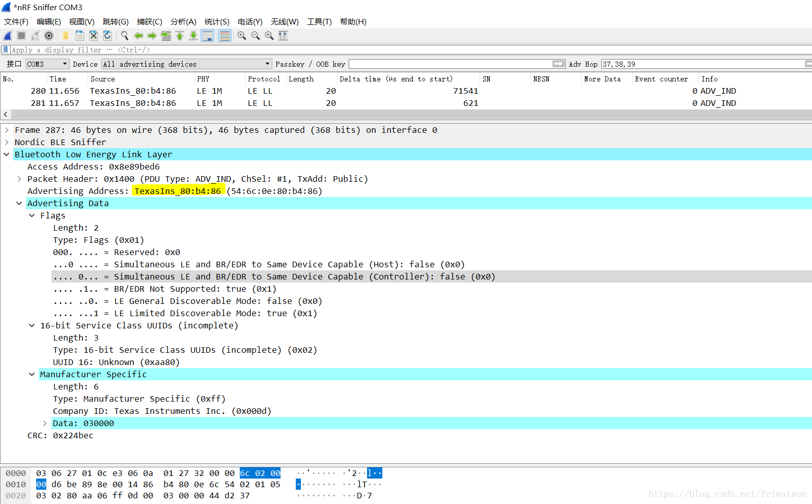Toggle packet colorization rules

[225, 36]
